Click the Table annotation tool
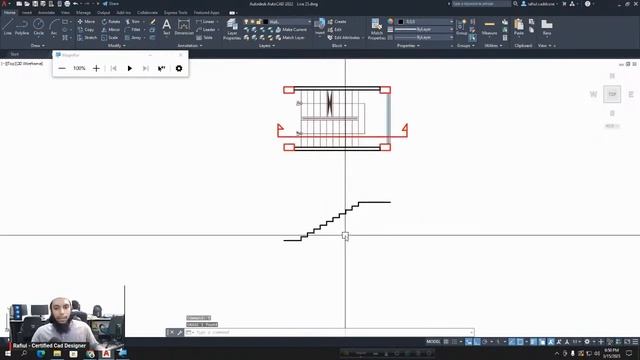This screenshot has height=360, width=640. 204,38
